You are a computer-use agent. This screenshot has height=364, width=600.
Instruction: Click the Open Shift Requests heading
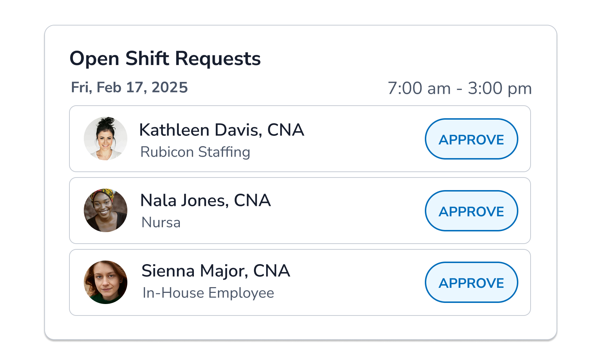(165, 59)
